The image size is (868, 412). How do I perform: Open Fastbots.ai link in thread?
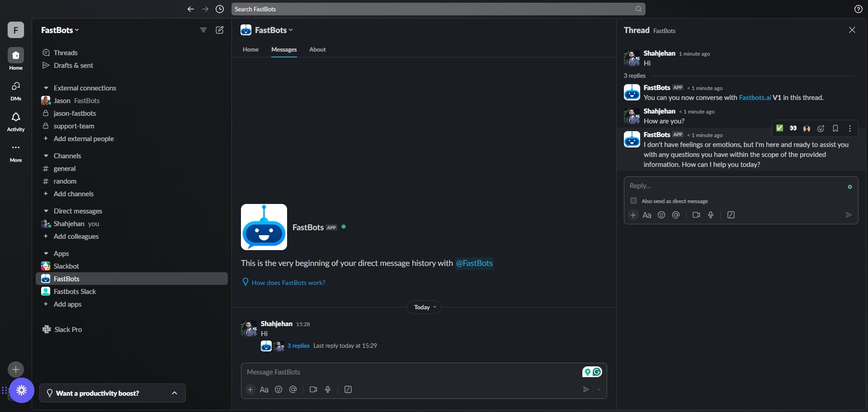(755, 97)
